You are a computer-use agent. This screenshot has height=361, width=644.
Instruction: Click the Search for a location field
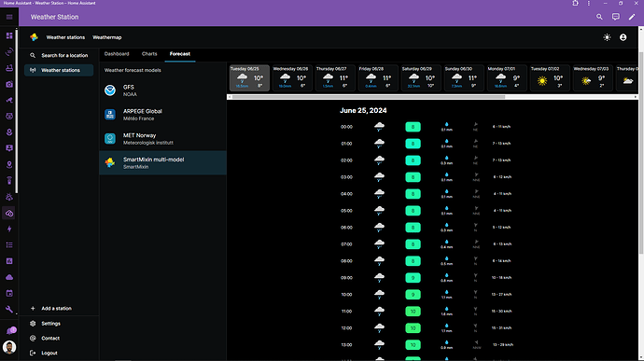(59, 55)
